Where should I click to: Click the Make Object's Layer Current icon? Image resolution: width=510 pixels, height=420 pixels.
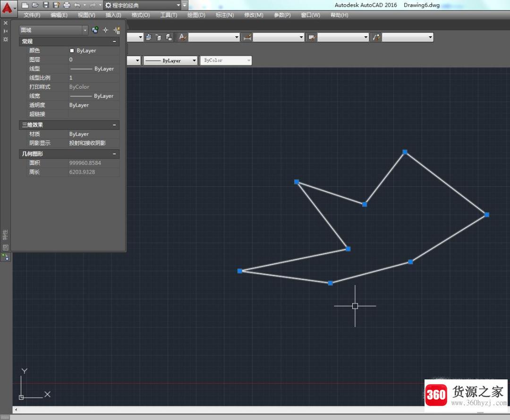(x=148, y=37)
